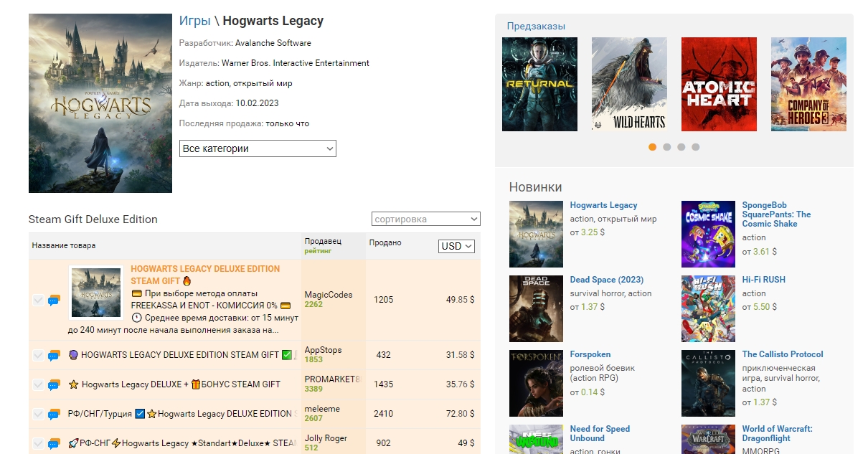Open the 'HOGWARTS LEGACY DELUXE EDITION STEAM GIFT' orange title
This screenshot has height=454, width=868.
coord(205,275)
